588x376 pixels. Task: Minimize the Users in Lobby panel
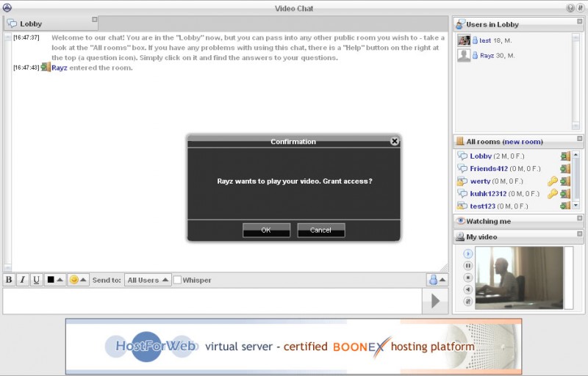pyautogui.click(x=579, y=21)
